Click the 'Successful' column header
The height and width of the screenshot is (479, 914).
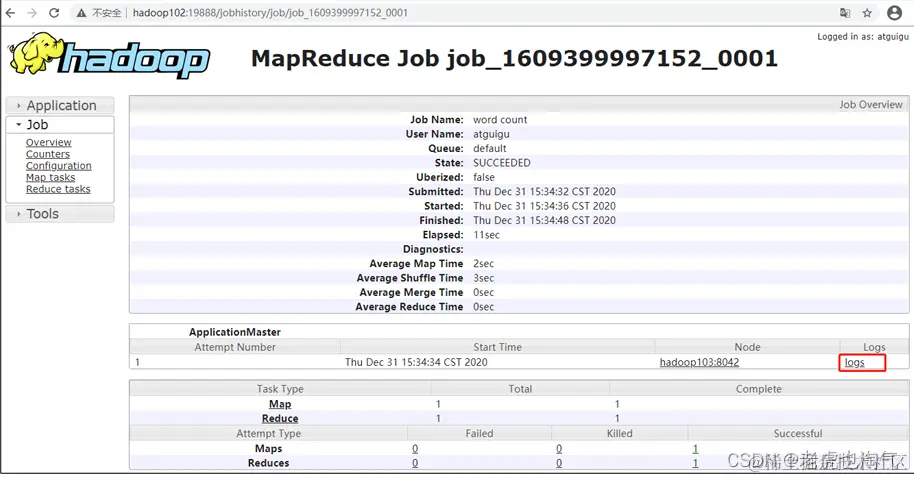pyautogui.click(x=797, y=434)
